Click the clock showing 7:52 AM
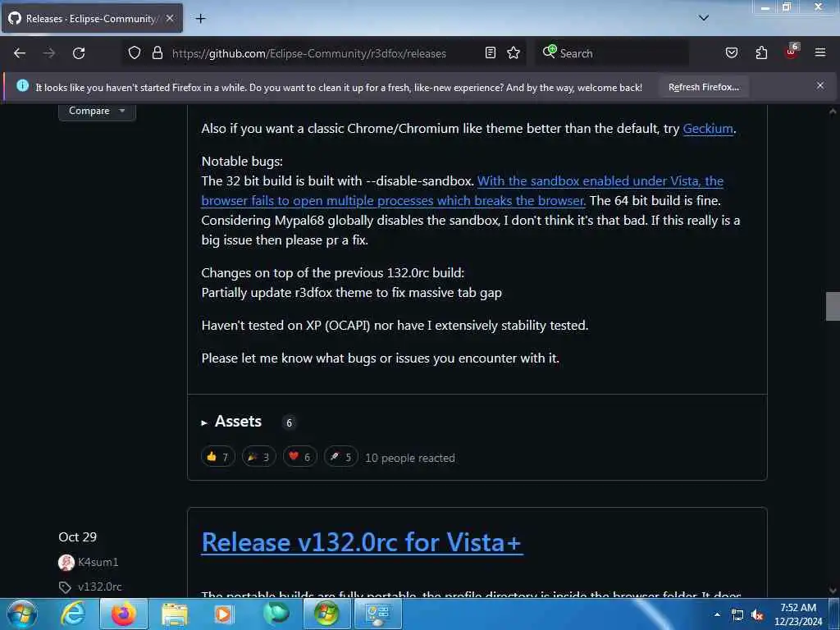The image size is (840, 630). point(798,614)
